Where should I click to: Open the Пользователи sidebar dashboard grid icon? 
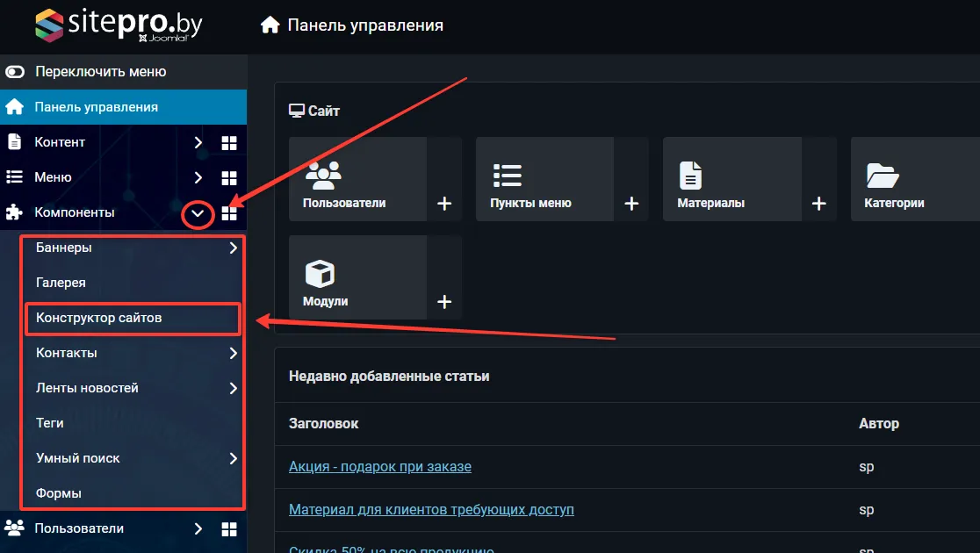point(229,528)
